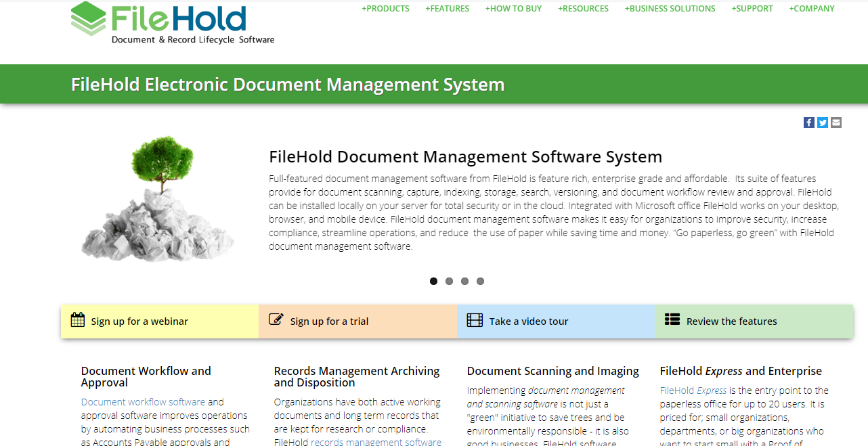
Task: Select the second carousel dot
Action: pos(450,281)
